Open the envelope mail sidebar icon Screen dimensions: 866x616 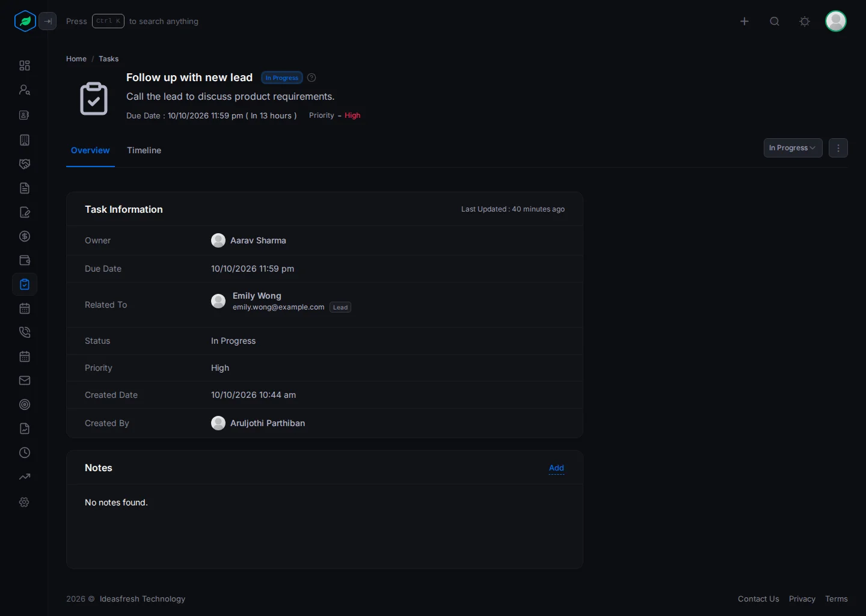click(x=25, y=380)
